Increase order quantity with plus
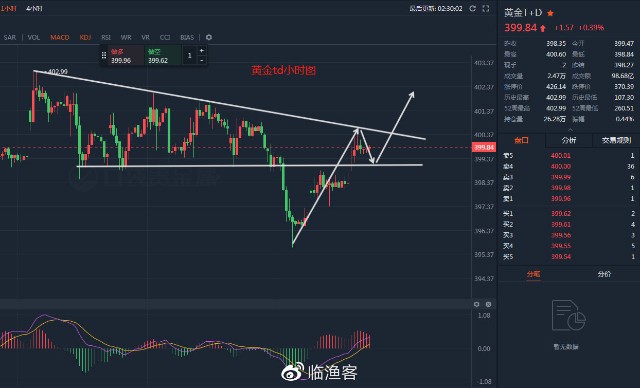Viewport: 640px width, 388px height. 202,50
